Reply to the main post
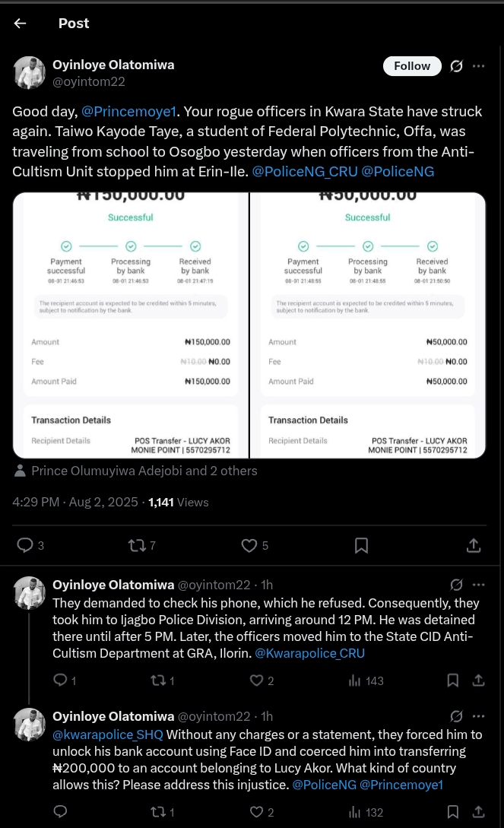The width and height of the screenshot is (504, 828). click(x=25, y=545)
